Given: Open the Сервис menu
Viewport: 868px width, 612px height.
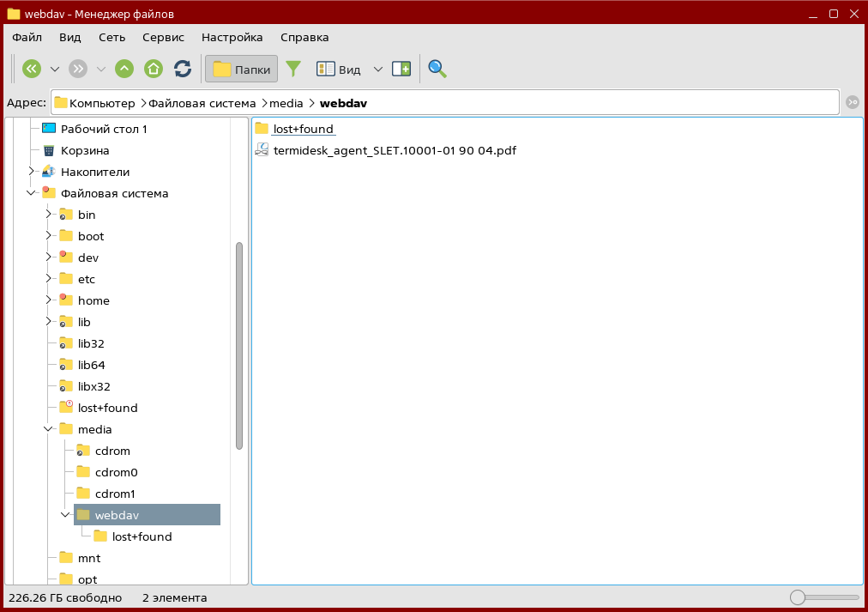Looking at the screenshot, I should click(163, 37).
